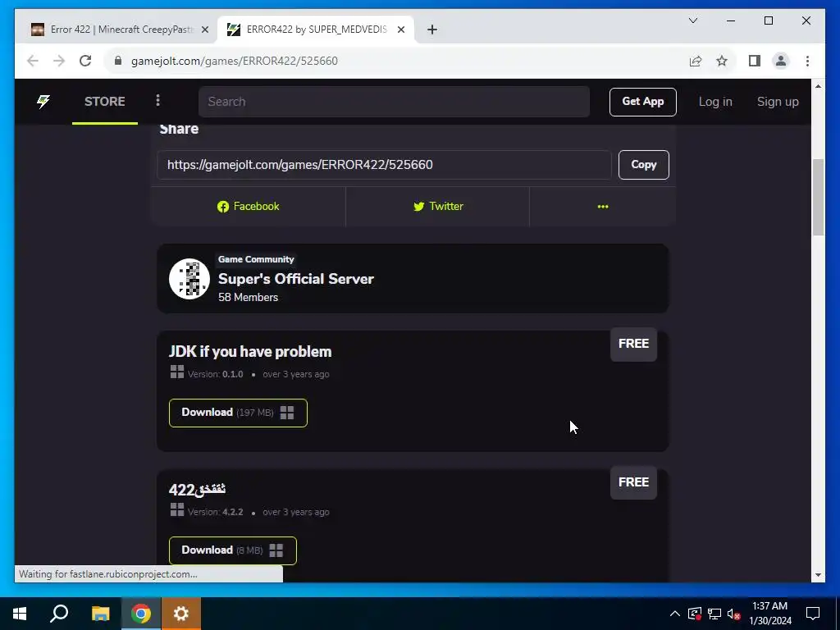840x630 pixels.
Task: Click the FREE badge on JDK package
Action: 633,344
